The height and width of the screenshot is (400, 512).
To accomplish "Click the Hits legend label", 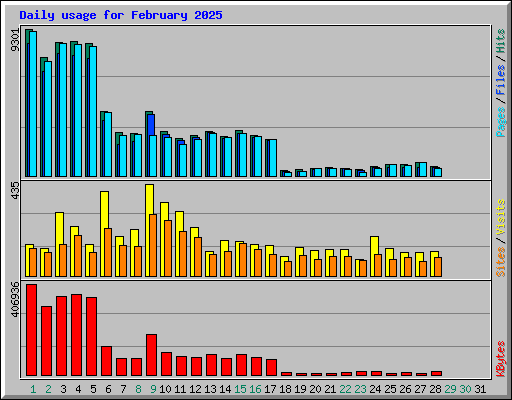I will pos(501,41).
